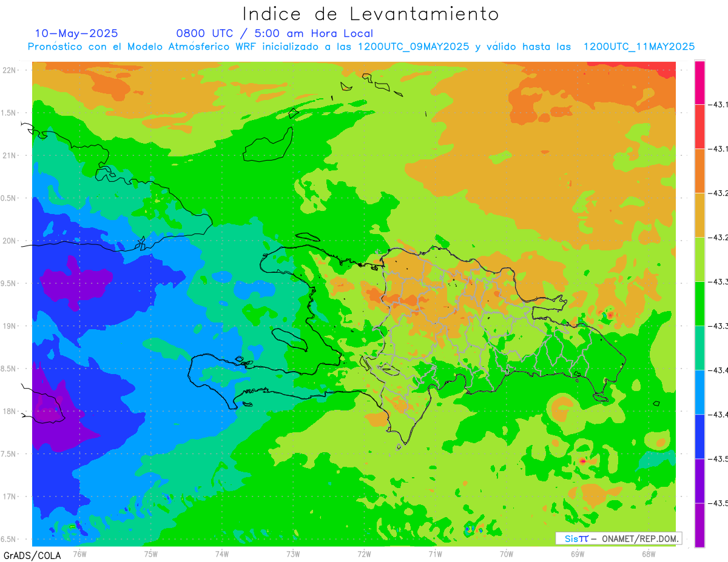
Task: Click the '7.5N' latitude tick label
Action: (9, 454)
